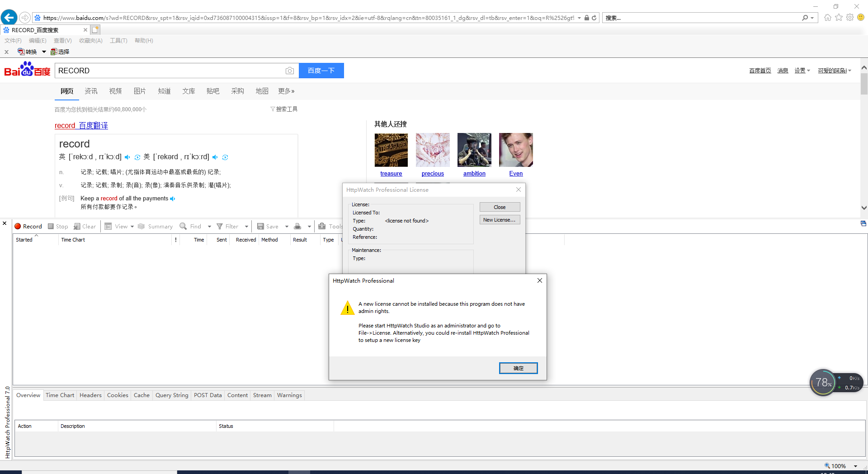
Task: Open the browser home icon
Action: [x=828, y=18]
